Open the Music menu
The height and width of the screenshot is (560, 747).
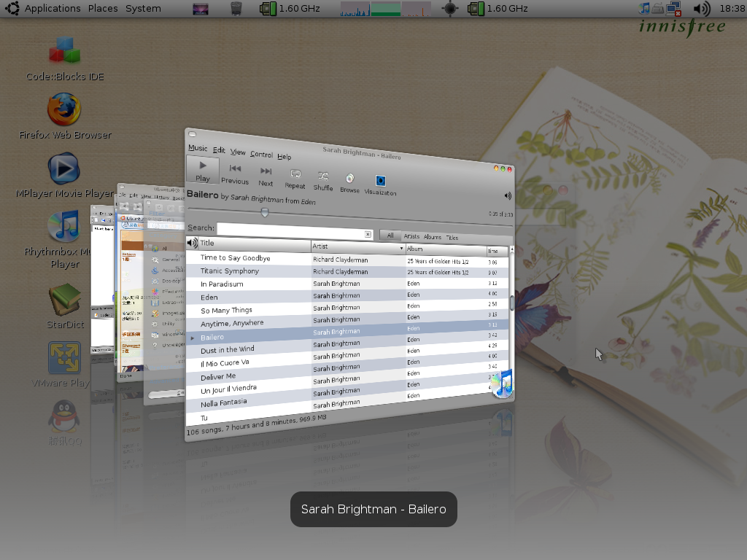tap(198, 148)
